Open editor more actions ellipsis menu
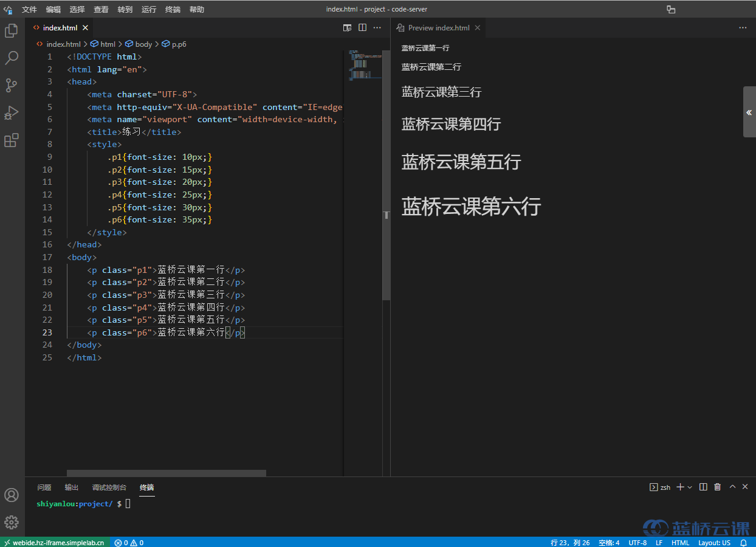 [x=377, y=28]
